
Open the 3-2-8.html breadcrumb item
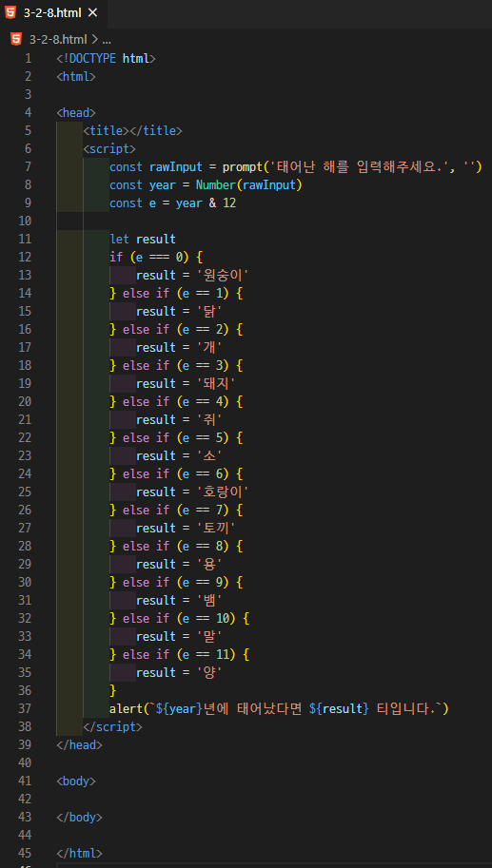point(58,39)
